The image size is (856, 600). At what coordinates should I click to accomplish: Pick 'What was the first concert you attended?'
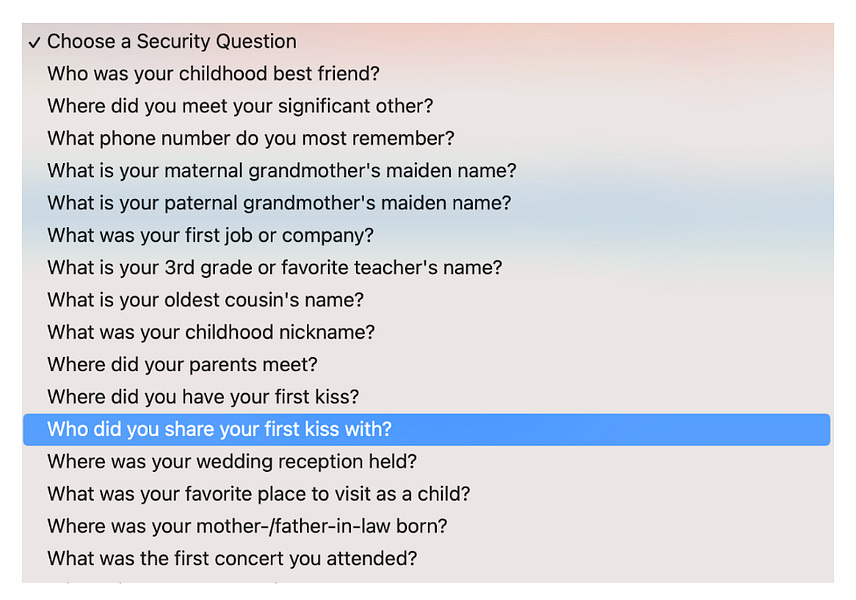pyautogui.click(x=427, y=559)
